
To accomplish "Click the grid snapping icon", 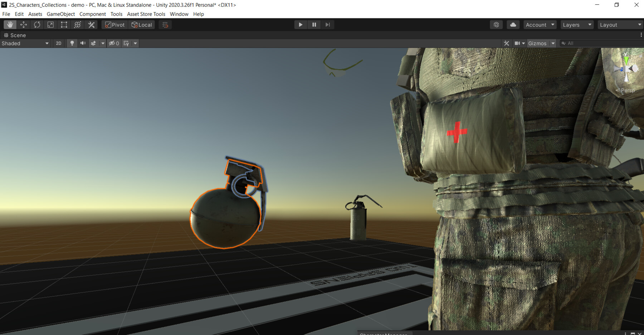I will coord(165,25).
